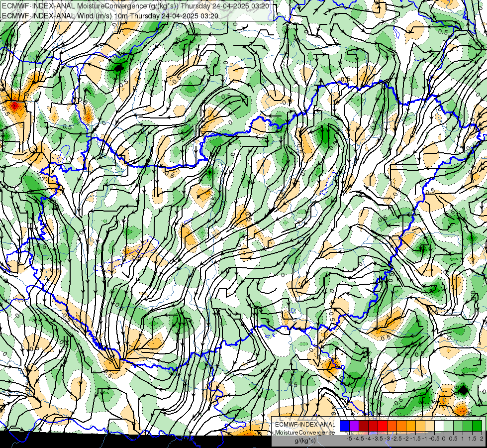Viewport: 487px width, 448px height.
Task: Click the purple legend swatch
Action: tap(354, 426)
